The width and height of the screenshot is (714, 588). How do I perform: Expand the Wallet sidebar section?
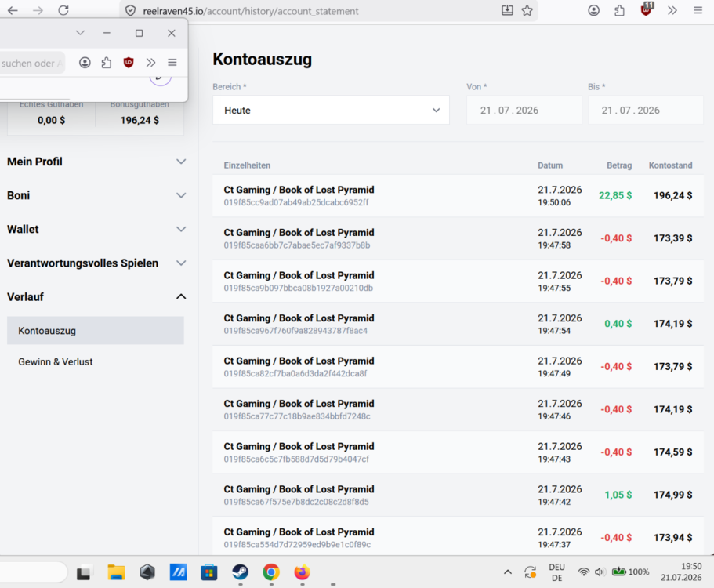pos(96,229)
